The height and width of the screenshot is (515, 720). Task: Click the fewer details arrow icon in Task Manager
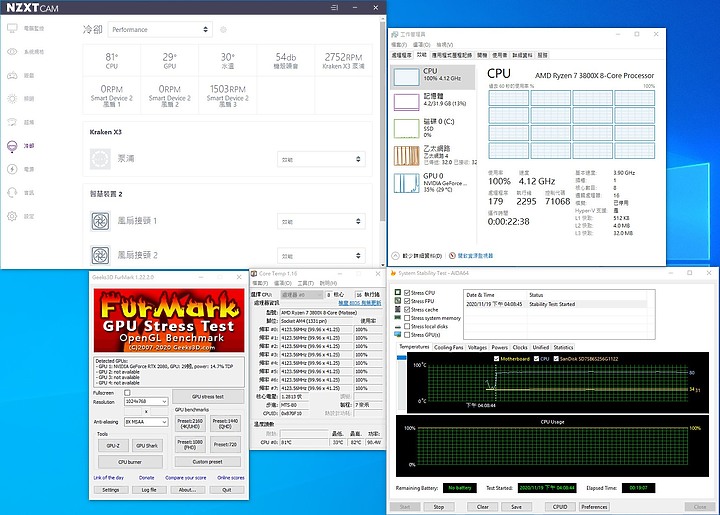point(395,256)
